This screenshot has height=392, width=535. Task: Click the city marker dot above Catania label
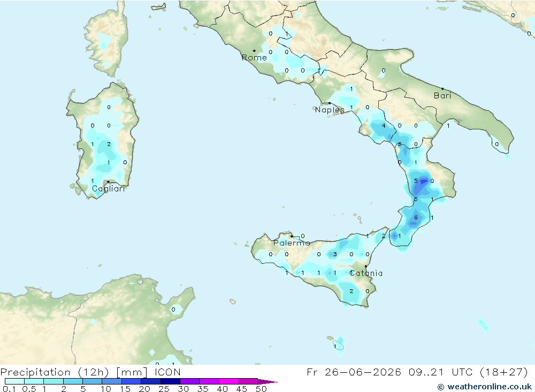tap(366, 266)
